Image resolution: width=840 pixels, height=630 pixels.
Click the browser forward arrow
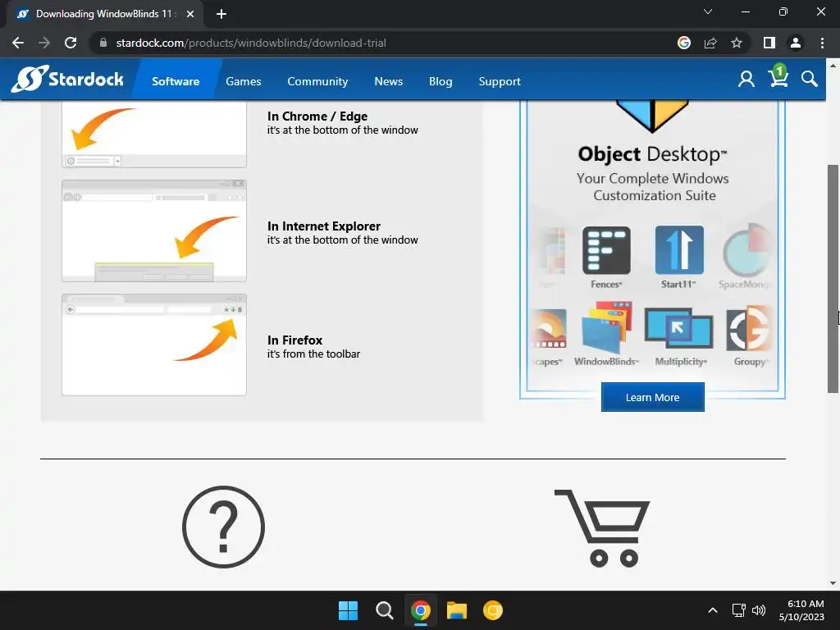[x=44, y=43]
